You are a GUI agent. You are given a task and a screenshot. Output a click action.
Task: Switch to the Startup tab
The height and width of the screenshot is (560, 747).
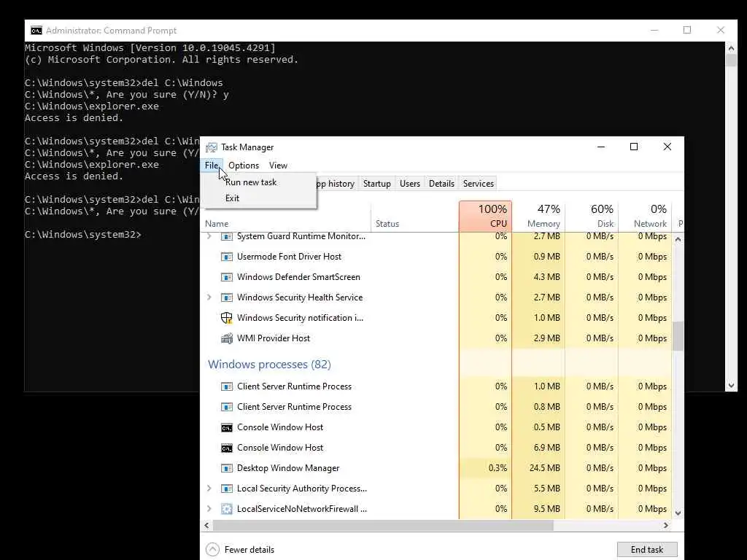pos(377,183)
